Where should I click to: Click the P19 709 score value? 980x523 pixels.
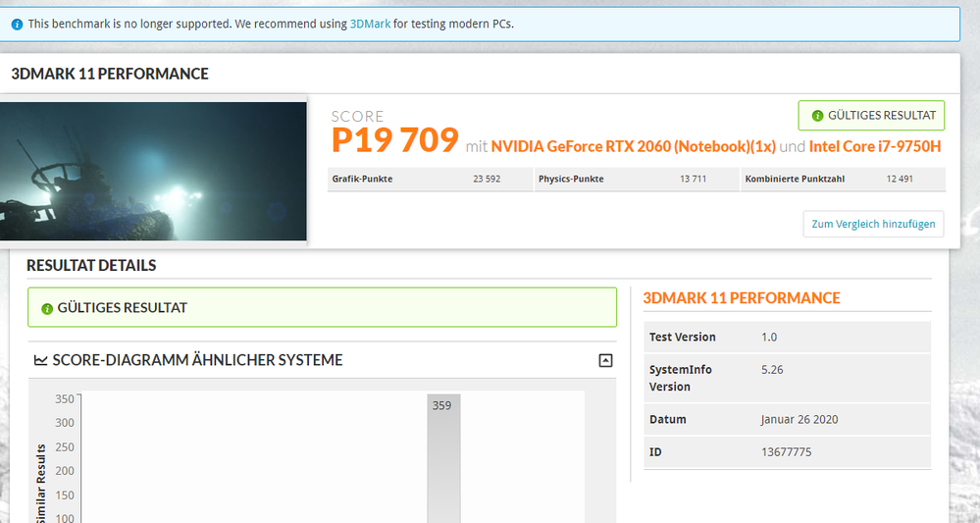point(394,141)
